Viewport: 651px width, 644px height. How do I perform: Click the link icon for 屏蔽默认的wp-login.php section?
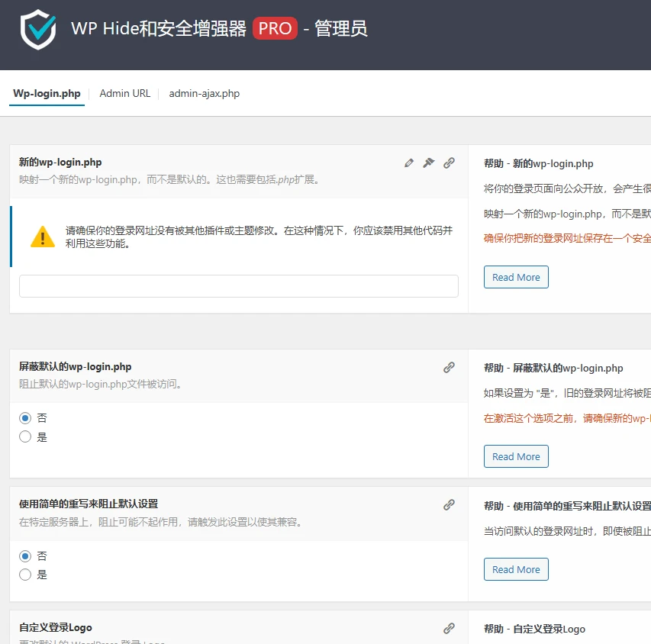(x=449, y=368)
